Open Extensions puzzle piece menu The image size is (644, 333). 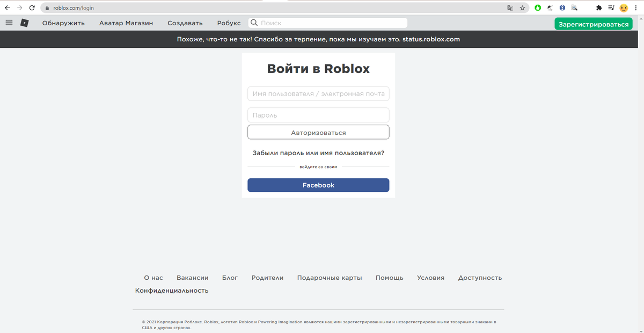coord(599,8)
